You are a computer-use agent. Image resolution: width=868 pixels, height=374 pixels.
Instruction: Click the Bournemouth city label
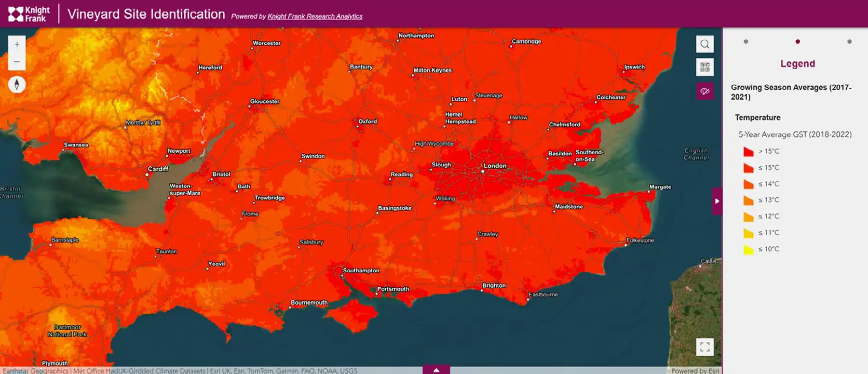[309, 303]
